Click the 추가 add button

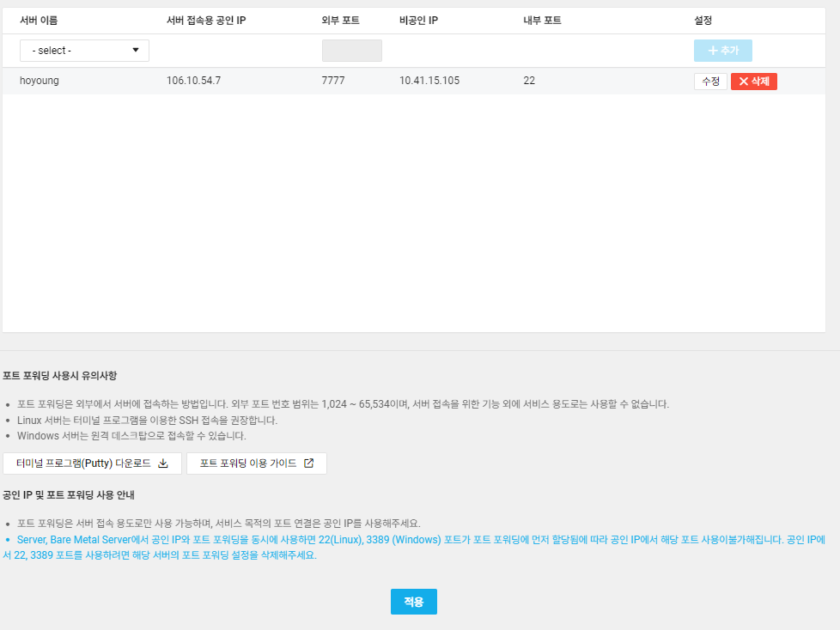pyautogui.click(x=722, y=51)
